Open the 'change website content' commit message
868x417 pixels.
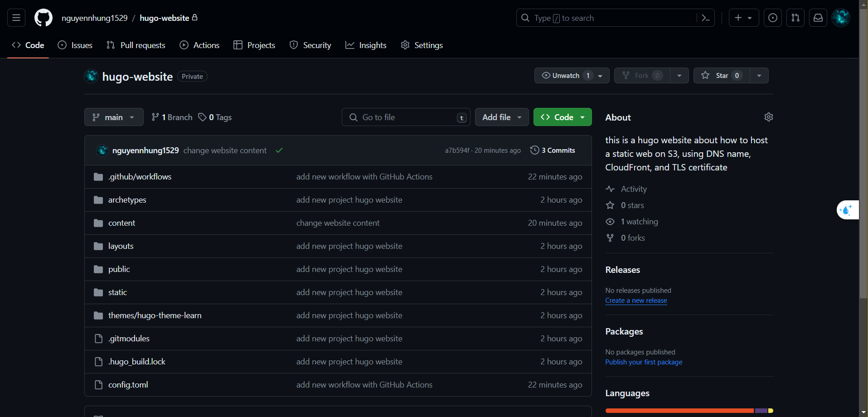225,150
